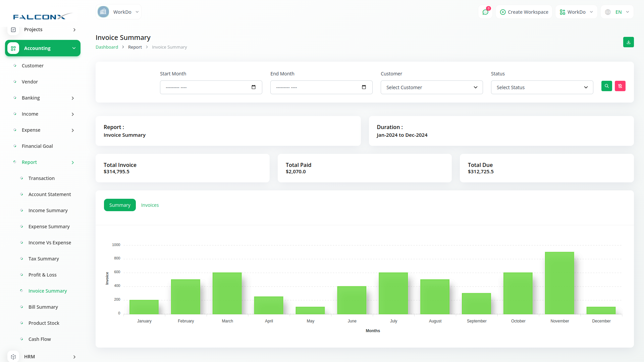Click the red reset filter icon
Screen dimensions: 644x362
point(620,86)
